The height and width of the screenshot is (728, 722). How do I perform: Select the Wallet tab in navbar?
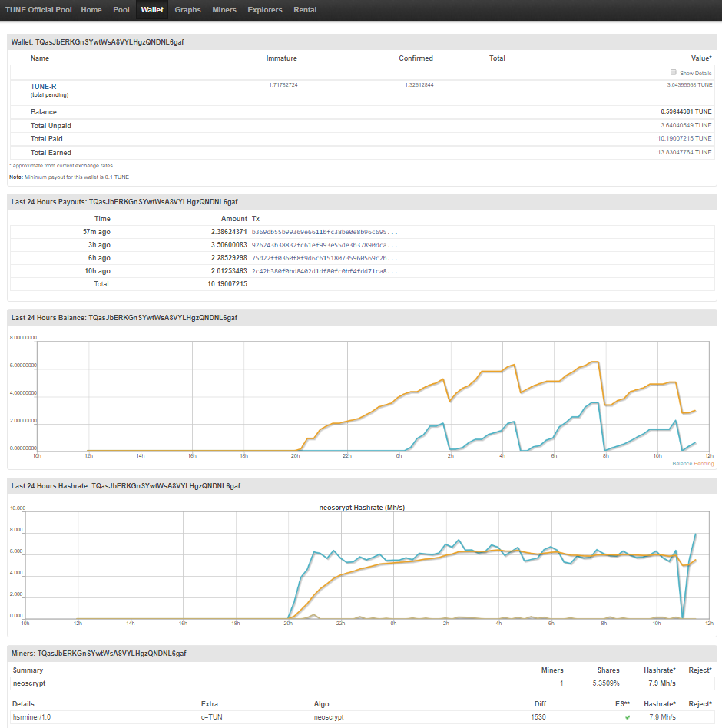point(152,10)
